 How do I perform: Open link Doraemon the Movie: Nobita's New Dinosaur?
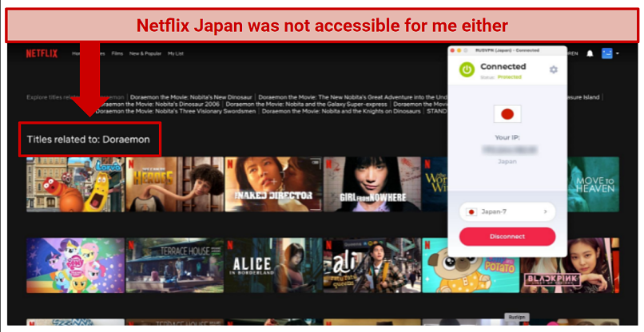pyautogui.click(x=191, y=97)
